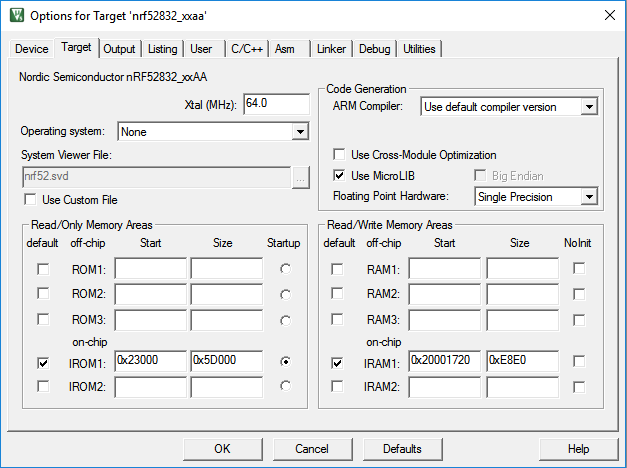Click the Xtal (MHz) field showing 64.0
Viewport: 627px width, 468px height.
click(276, 104)
